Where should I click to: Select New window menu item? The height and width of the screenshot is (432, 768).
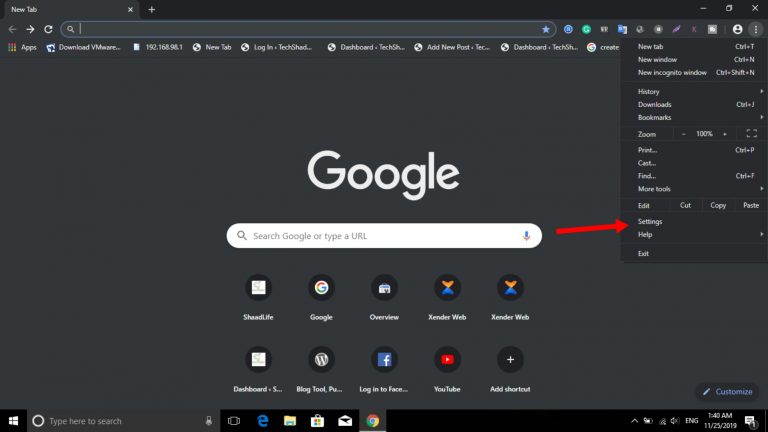coord(695,59)
